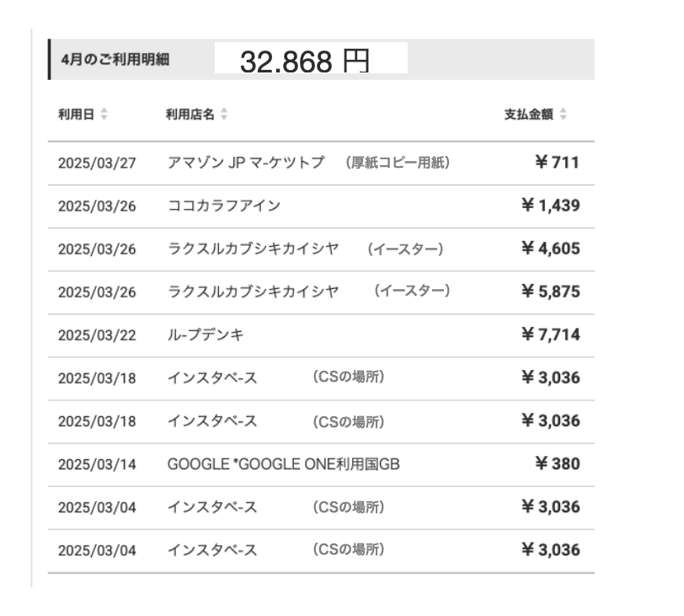684x616 pixels.
Task: Select the 支払金額 column header label
Action: click(528, 114)
